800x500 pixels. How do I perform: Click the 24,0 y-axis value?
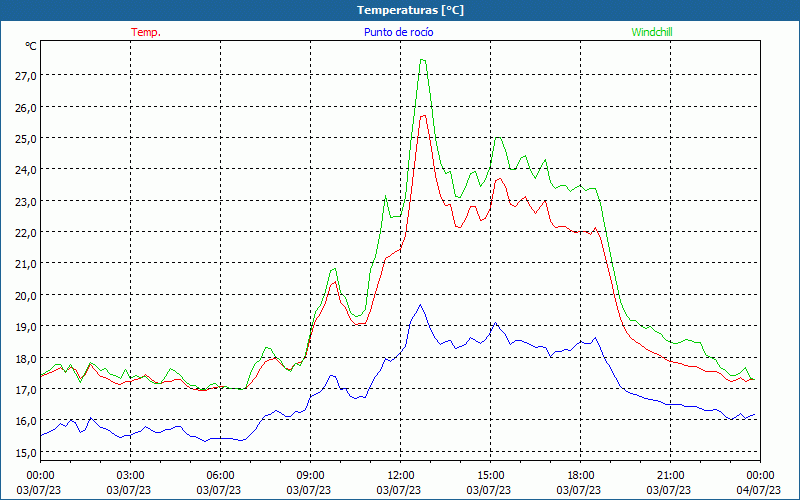26,169
